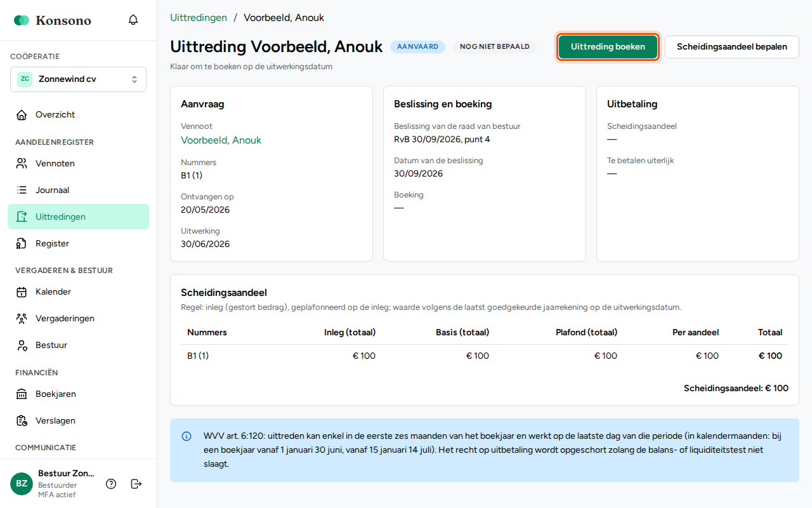Open the Zonnewind cv cooperative selector
The height and width of the screenshot is (508, 812).
pos(78,79)
